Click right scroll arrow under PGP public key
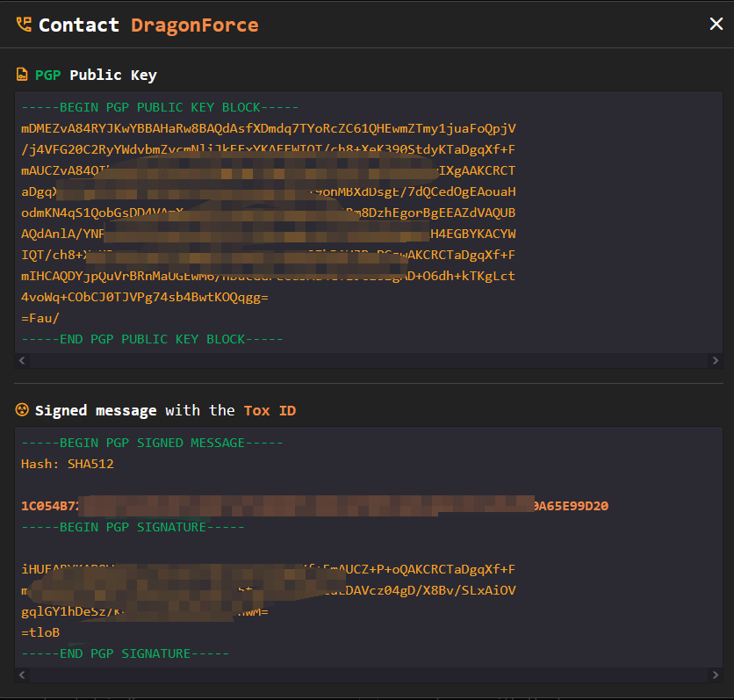Screen dimensions: 734x700 (716, 360)
